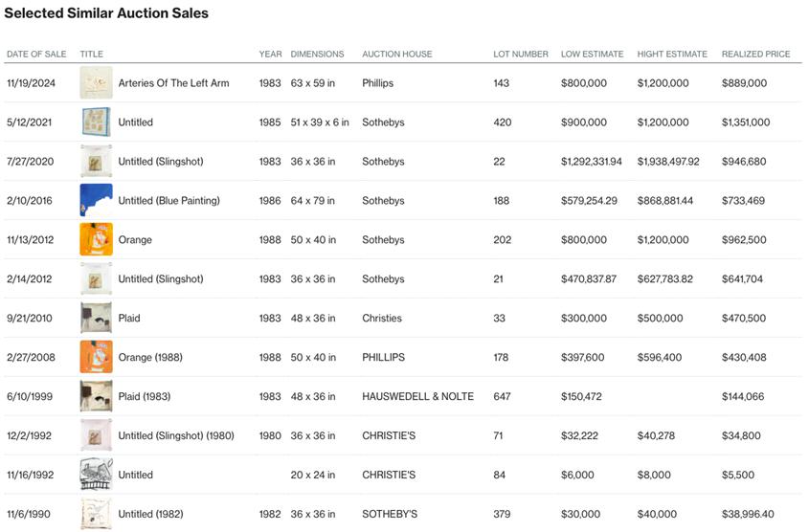Click the Hight Estimate column header
The height and width of the screenshot is (532, 809).
[672, 55]
